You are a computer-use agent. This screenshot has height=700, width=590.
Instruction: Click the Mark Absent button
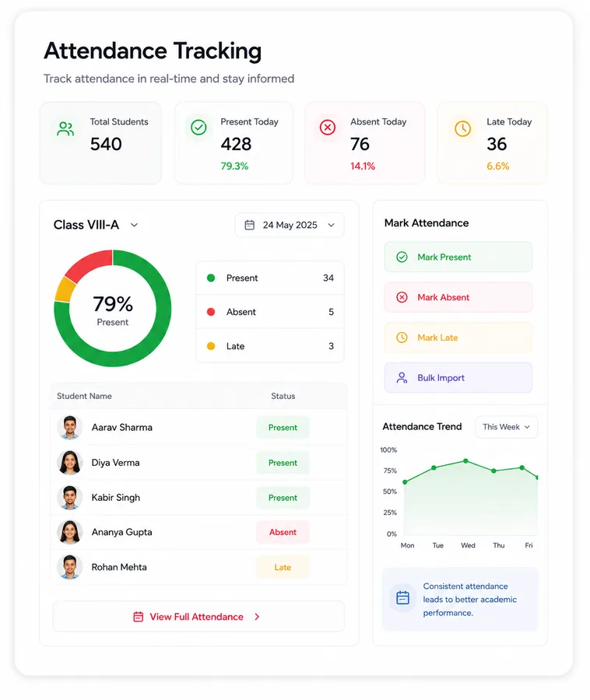pyautogui.click(x=458, y=297)
